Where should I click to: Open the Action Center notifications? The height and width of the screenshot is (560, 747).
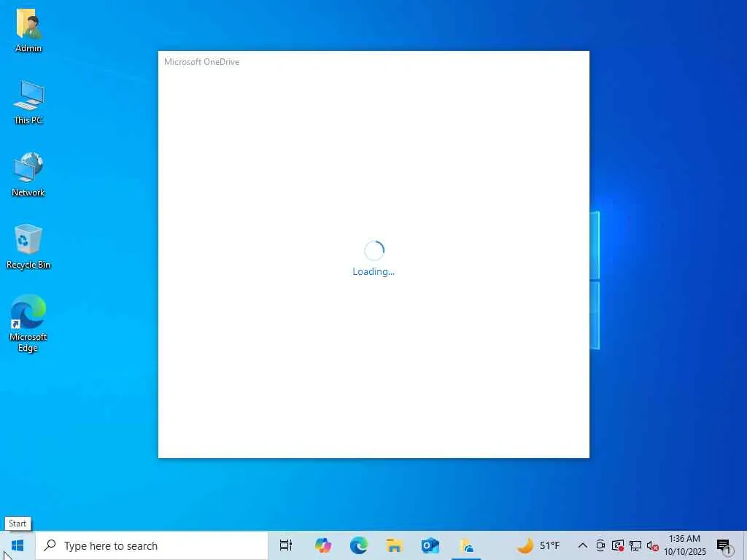click(x=724, y=546)
